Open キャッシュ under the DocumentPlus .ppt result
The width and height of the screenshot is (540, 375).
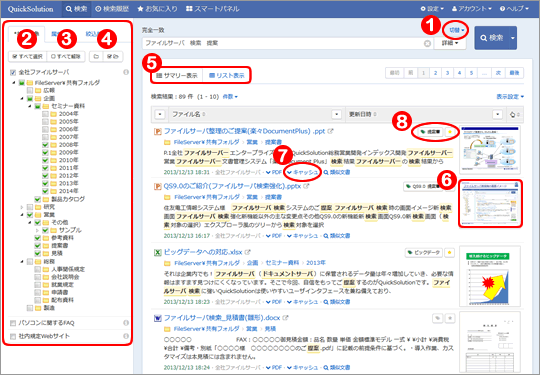click(303, 172)
